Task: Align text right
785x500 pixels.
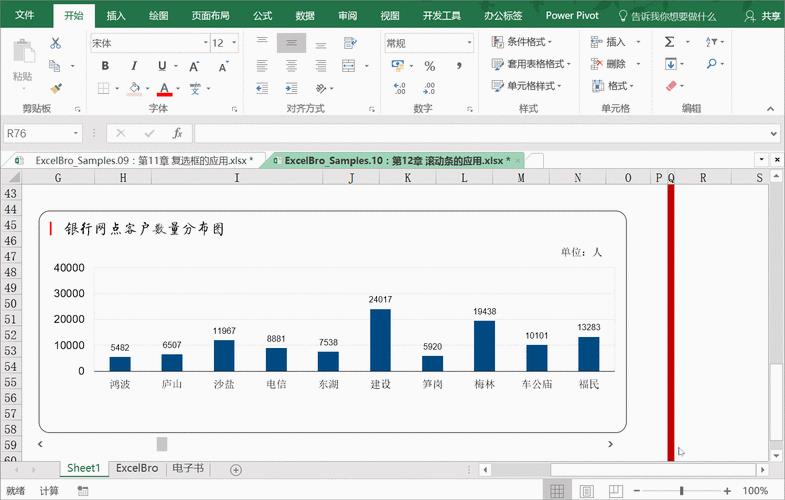Action: 320,66
